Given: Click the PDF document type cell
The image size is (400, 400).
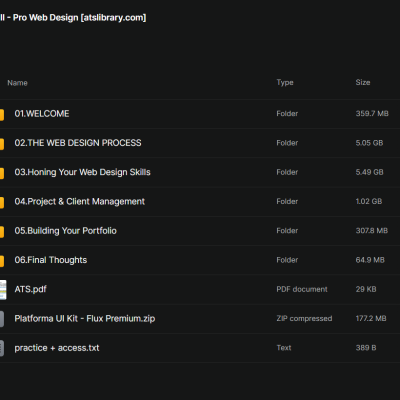Looking at the screenshot, I should (x=302, y=289).
